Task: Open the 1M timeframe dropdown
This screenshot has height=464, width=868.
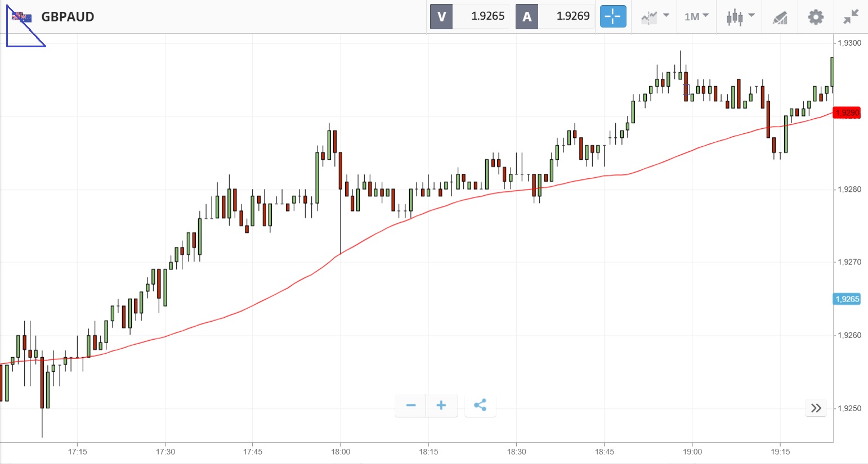Action: point(696,16)
